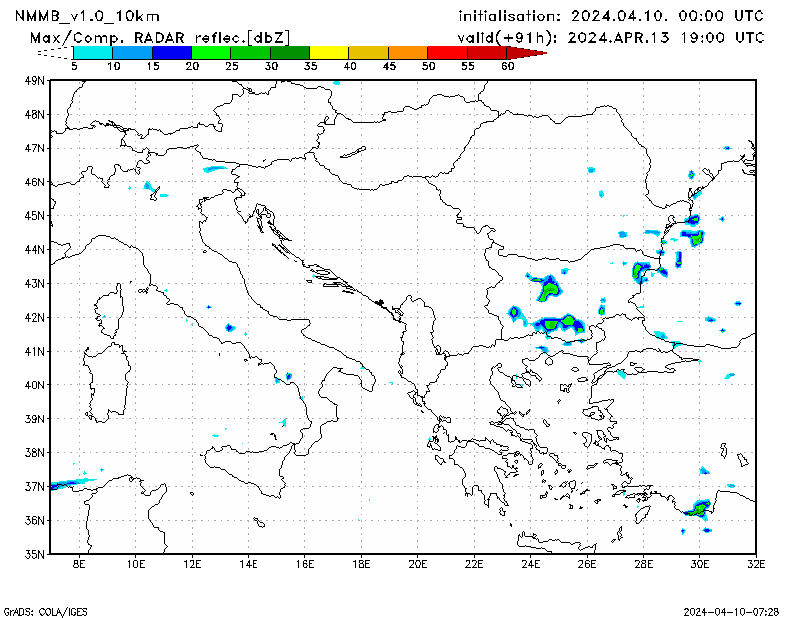Click the 20E longitude axis label
Screen dimensions: 800x618
(x=417, y=565)
